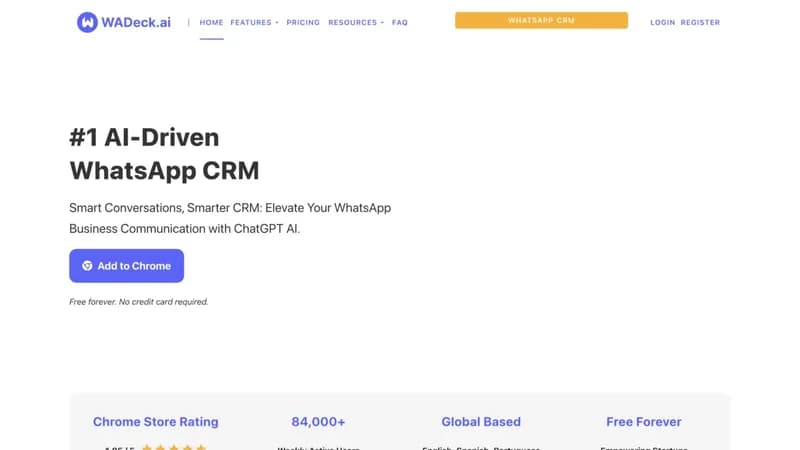Image resolution: width=800 pixels, height=450 pixels.
Task: Open the Register link
Action: [700, 22]
